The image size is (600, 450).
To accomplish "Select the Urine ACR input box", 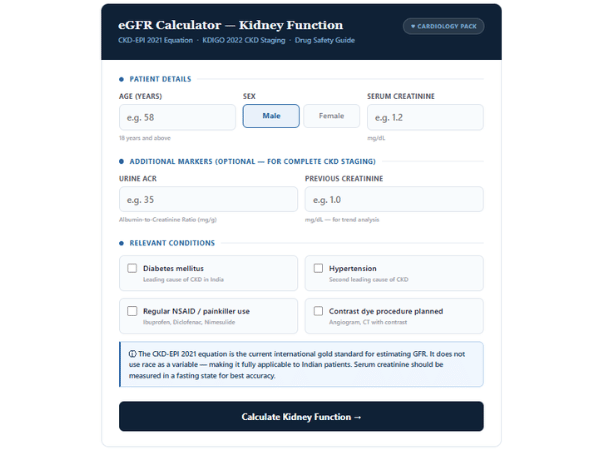I will click(208, 199).
